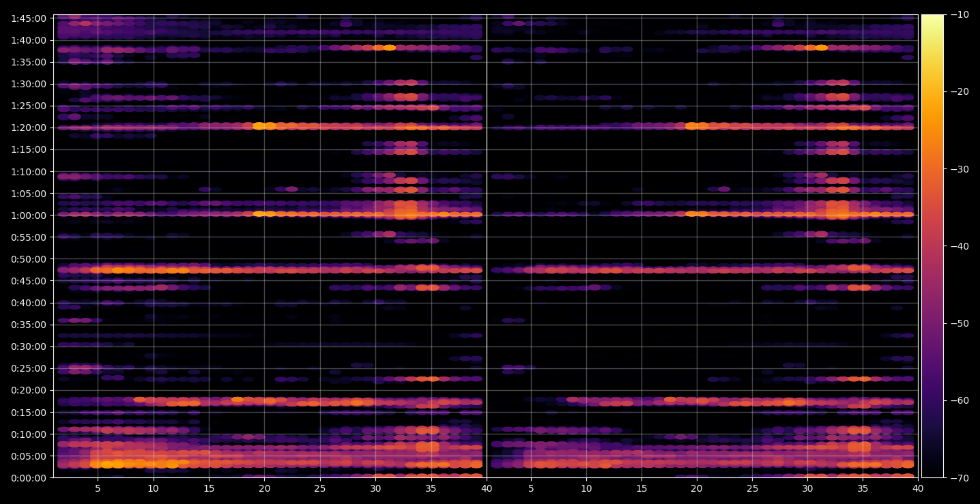980x504 pixels.
Task: Select x-axis label 40 under right heatmap
Action: (x=918, y=488)
